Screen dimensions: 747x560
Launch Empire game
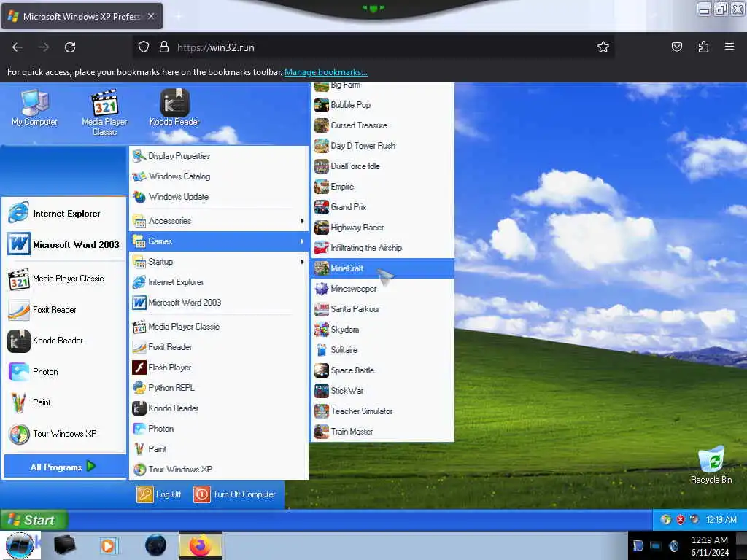(x=382, y=187)
